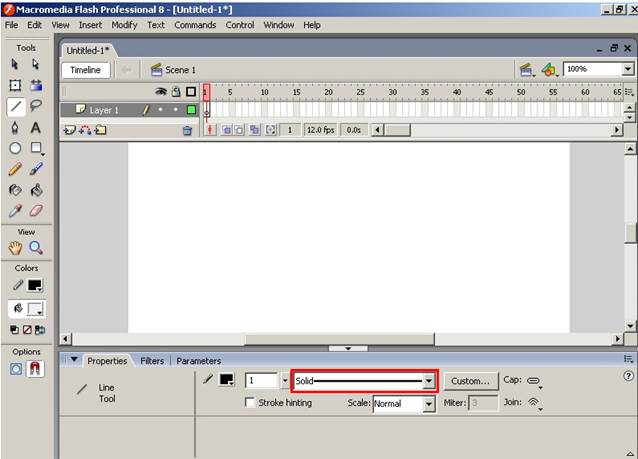Select the Oval tool
The image size is (638, 459).
(15, 149)
